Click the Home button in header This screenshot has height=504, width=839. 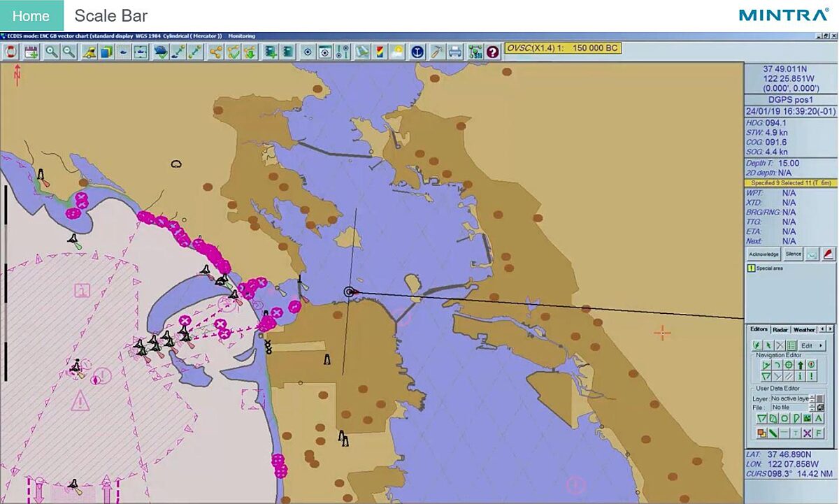(x=31, y=15)
